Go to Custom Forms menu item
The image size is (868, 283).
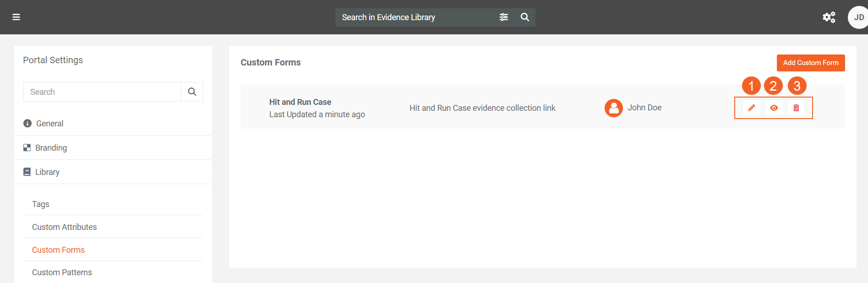click(x=58, y=250)
